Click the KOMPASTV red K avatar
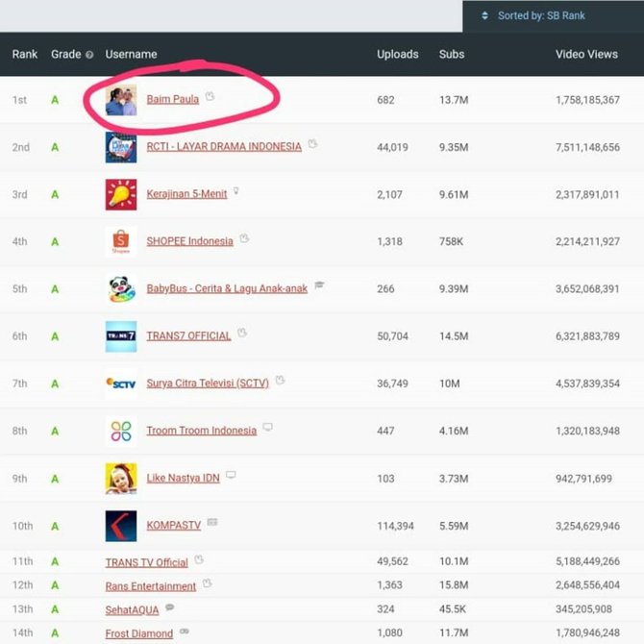The height and width of the screenshot is (644, 644). [121, 526]
